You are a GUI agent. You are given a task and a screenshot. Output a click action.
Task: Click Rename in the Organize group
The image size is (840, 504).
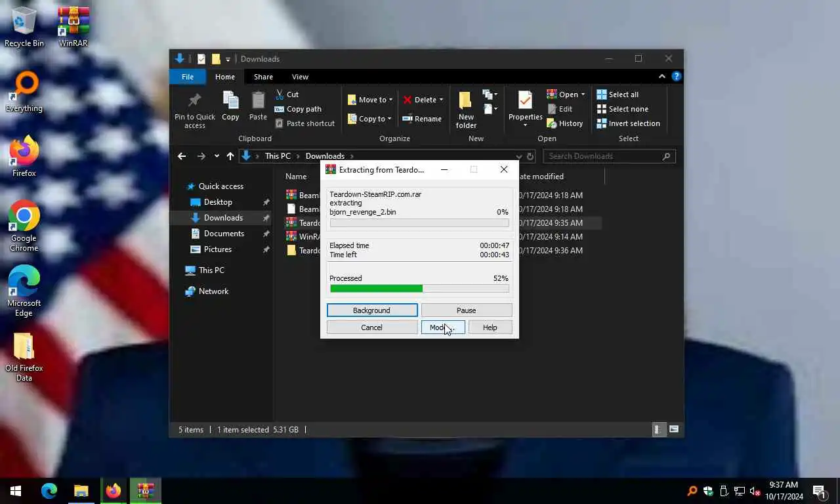421,119
